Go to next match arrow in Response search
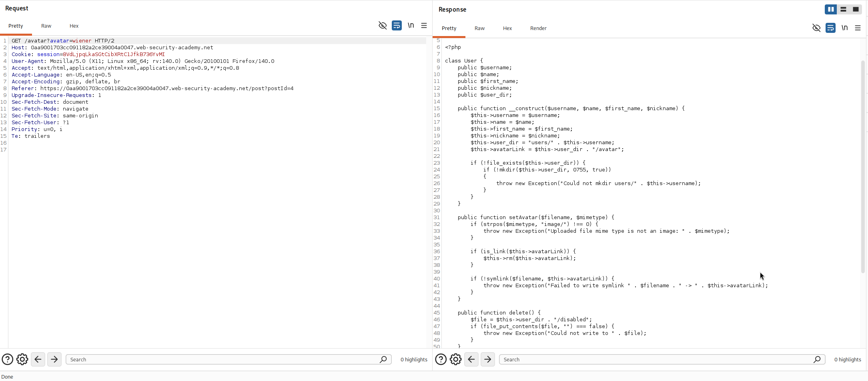This screenshot has height=381, width=868. coord(488,359)
